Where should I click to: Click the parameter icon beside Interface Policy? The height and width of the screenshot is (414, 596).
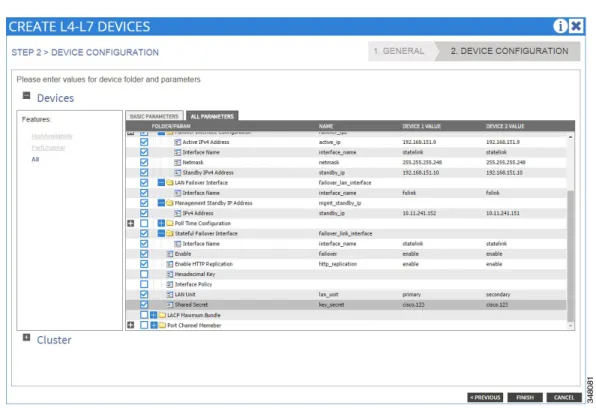click(170, 284)
